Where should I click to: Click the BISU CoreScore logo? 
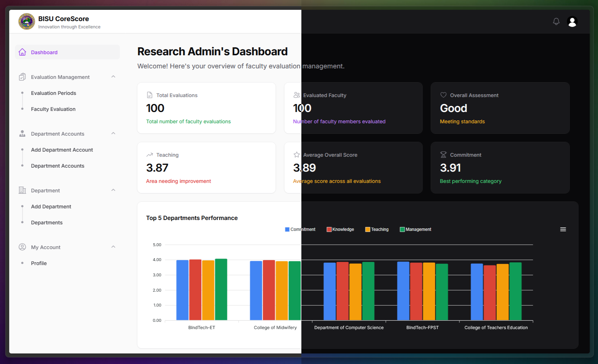pyautogui.click(x=27, y=21)
